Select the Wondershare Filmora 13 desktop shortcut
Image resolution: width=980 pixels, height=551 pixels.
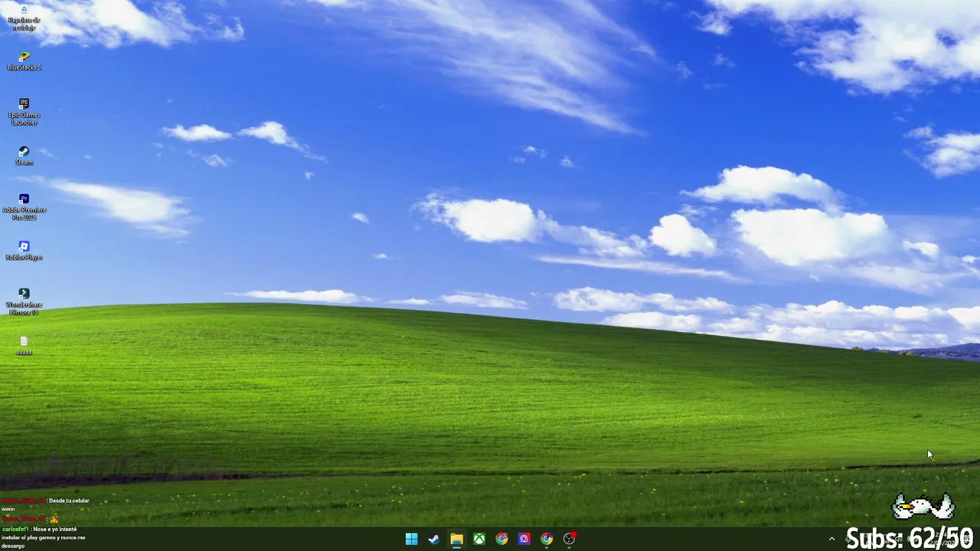pyautogui.click(x=24, y=302)
